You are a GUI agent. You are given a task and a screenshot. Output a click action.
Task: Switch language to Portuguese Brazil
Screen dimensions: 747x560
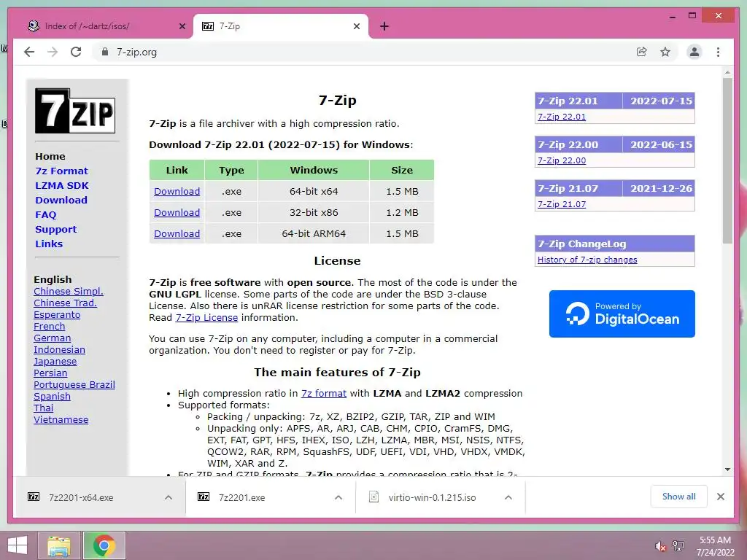pyautogui.click(x=74, y=385)
